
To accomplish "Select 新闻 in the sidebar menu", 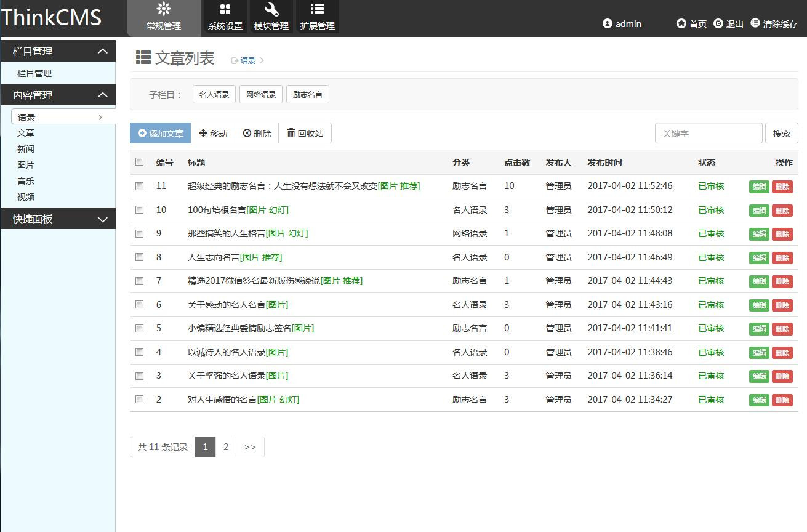I will [x=26, y=149].
